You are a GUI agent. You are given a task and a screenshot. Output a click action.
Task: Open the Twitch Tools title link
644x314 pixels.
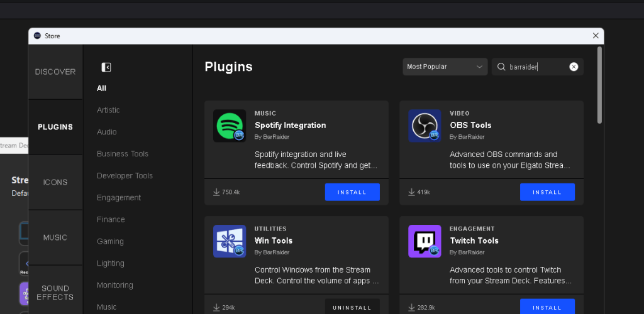tap(474, 241)
